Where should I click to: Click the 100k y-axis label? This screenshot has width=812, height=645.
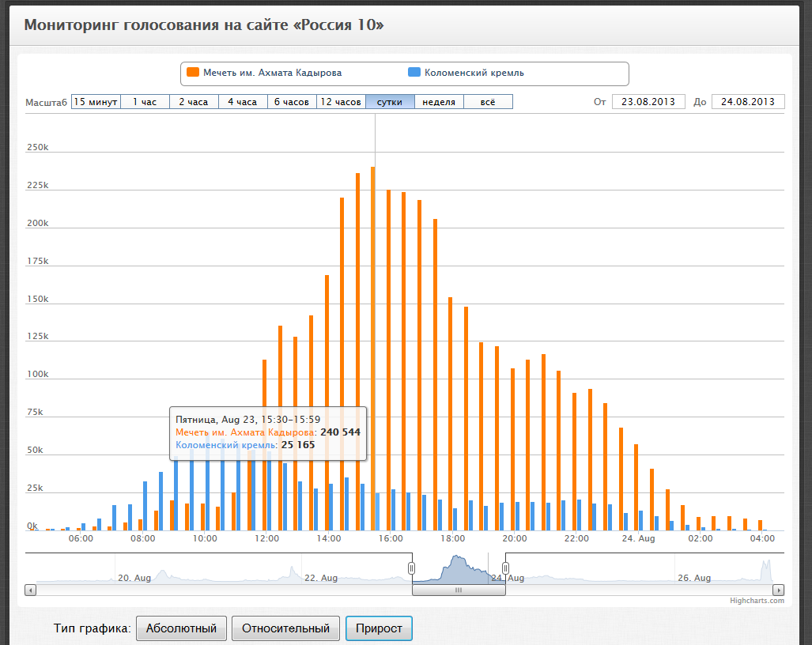[x=38, y=374]
